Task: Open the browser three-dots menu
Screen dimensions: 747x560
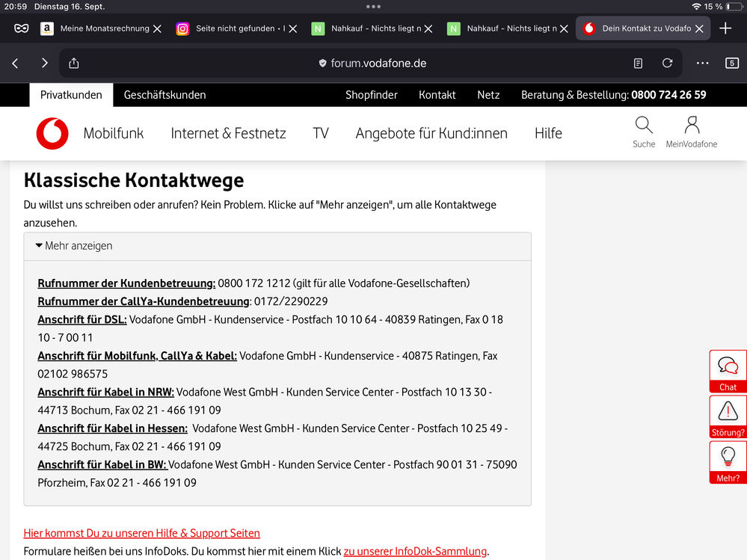Action: [x=702, y=64]
